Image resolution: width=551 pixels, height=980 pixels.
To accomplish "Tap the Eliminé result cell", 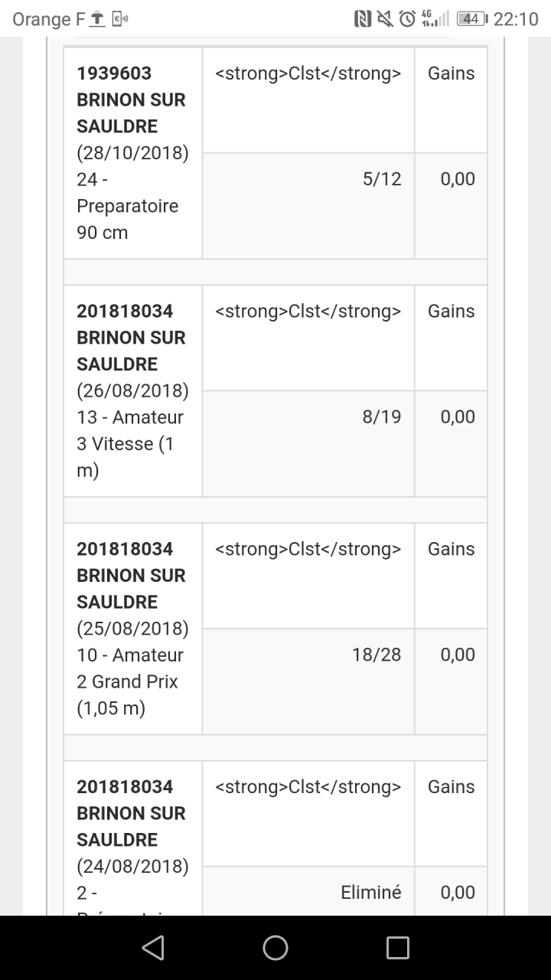I will coord(370,892).
